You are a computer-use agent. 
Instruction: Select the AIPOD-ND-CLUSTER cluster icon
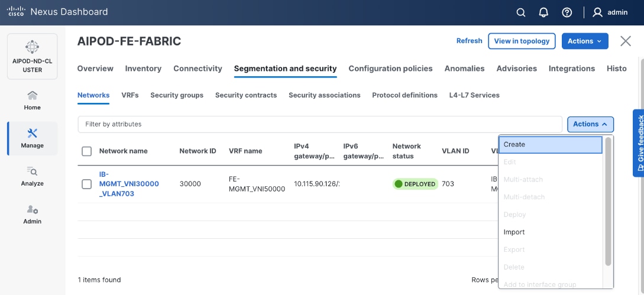[33, 47]
